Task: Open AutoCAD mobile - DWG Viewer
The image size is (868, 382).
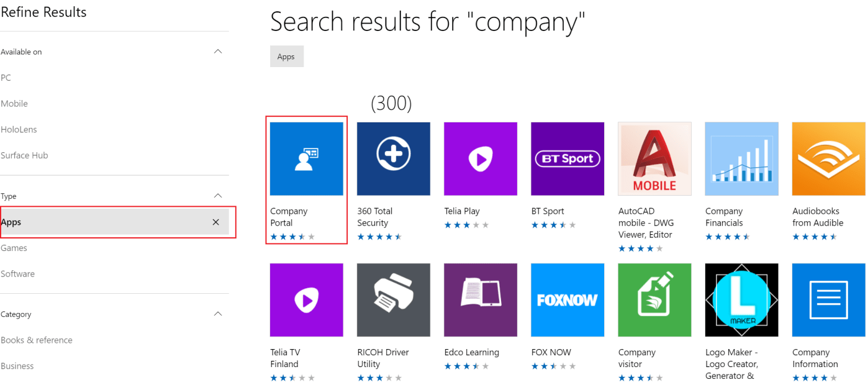Action: point(654,158)
